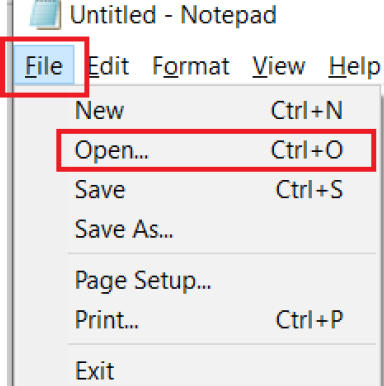
Task: Click the Ctrl+O shortcut label
Action: click(x=307, y=150)
